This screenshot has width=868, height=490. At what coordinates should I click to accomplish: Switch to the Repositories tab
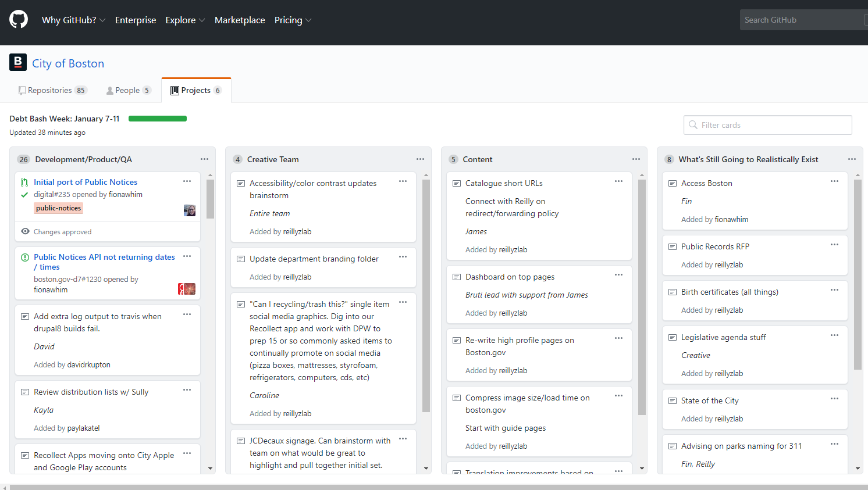click(52, 90)
